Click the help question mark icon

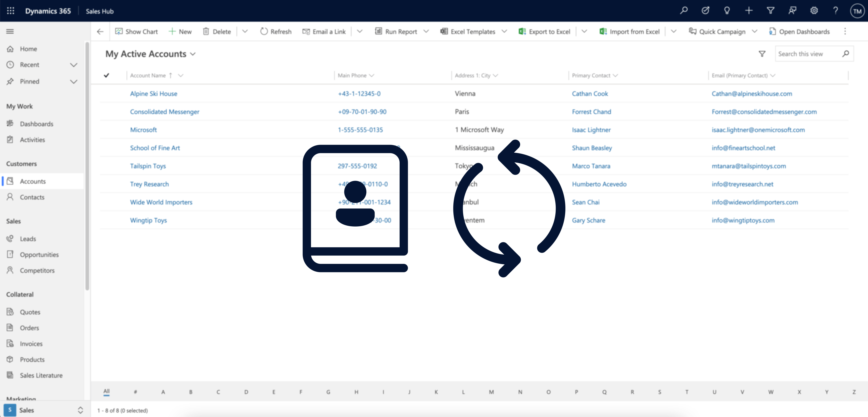pos(835,11)
